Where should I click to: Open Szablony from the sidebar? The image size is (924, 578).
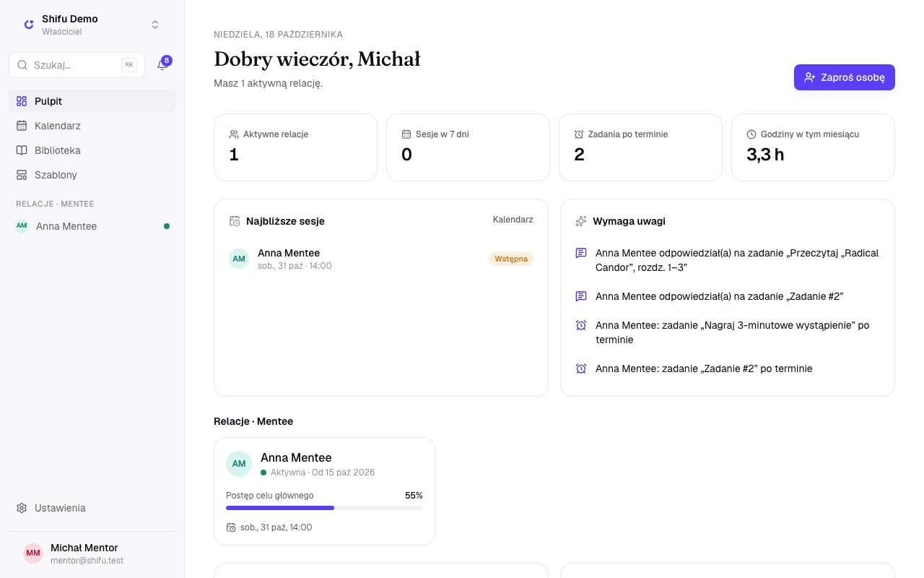[x=92, y=175]
